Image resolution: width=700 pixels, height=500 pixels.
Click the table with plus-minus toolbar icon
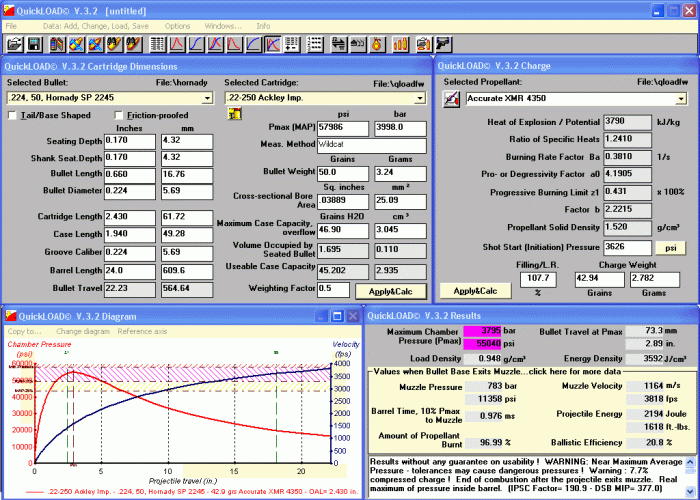(x=292, y=44)
